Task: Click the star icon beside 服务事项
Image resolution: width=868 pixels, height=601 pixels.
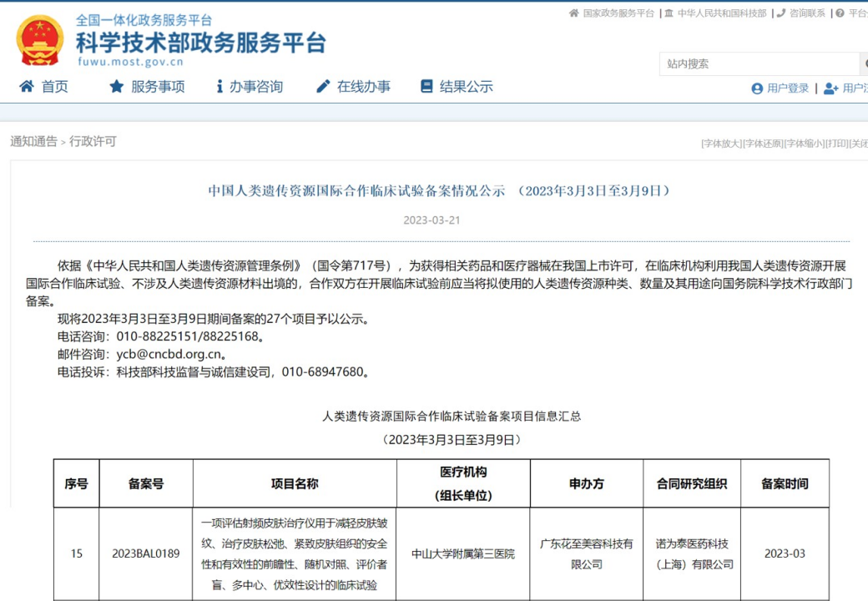Action: [117, 87]
